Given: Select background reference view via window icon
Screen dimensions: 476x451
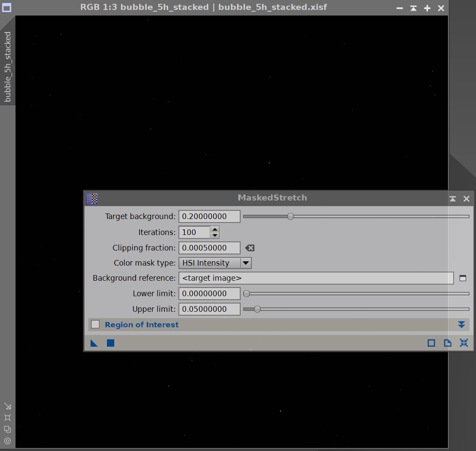Looking at the screenshot, I should pos(463,278).
